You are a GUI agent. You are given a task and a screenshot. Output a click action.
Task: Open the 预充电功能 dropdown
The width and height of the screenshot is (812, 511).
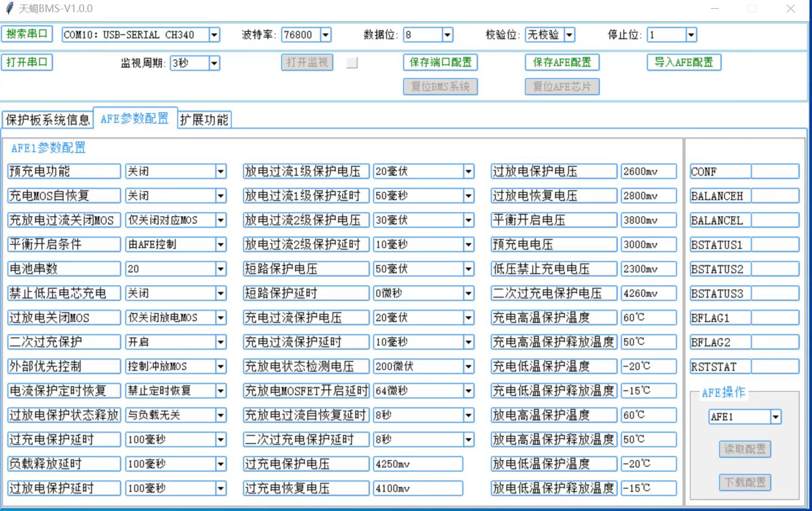point(220,172)
